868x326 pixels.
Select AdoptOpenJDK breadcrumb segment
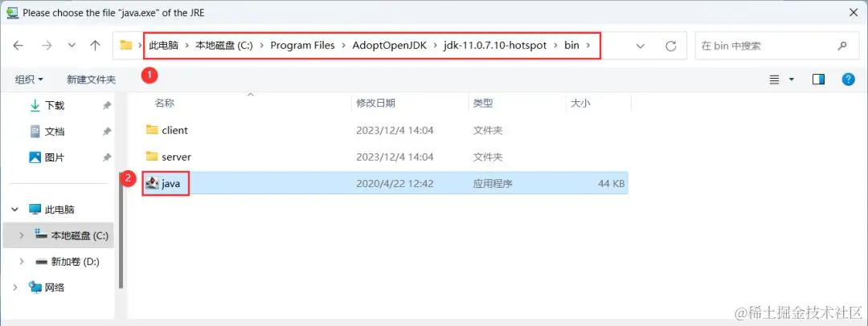click(389, 46)
